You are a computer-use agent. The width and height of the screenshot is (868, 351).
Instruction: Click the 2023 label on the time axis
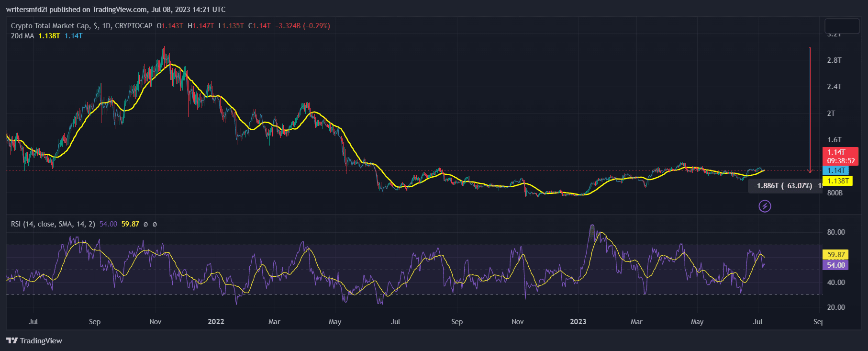[578, 322]
